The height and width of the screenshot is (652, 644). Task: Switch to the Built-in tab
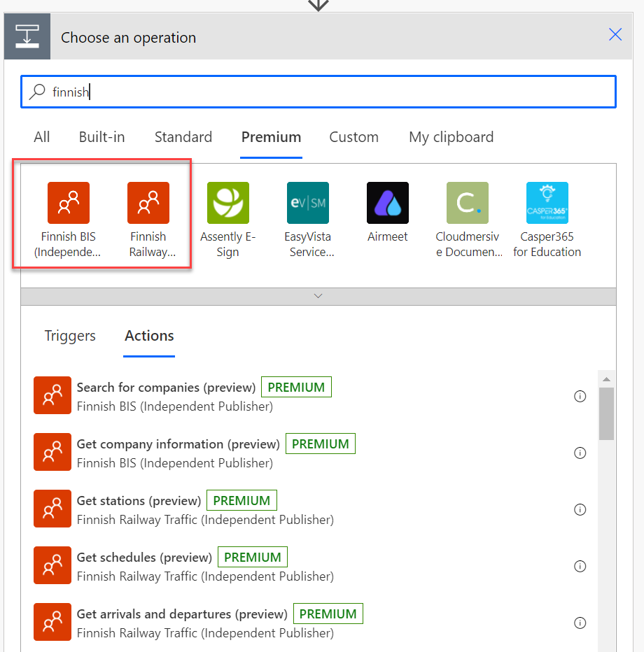(101, 137)
